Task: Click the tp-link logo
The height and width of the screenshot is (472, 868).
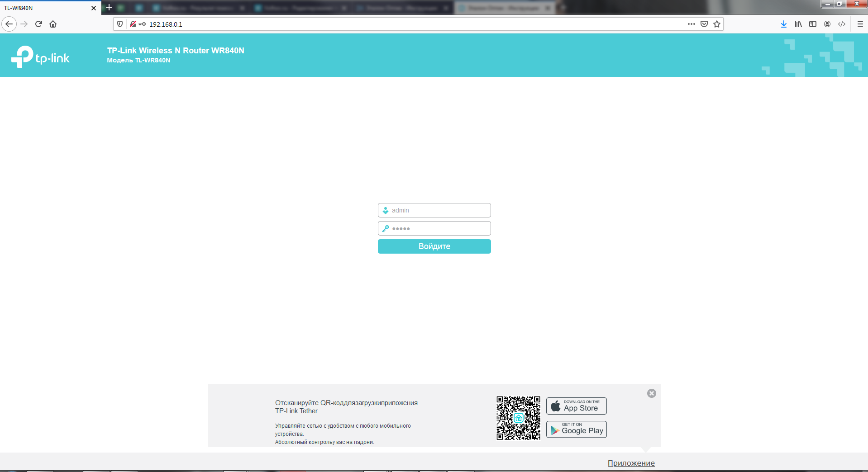Action: point(40,57)
